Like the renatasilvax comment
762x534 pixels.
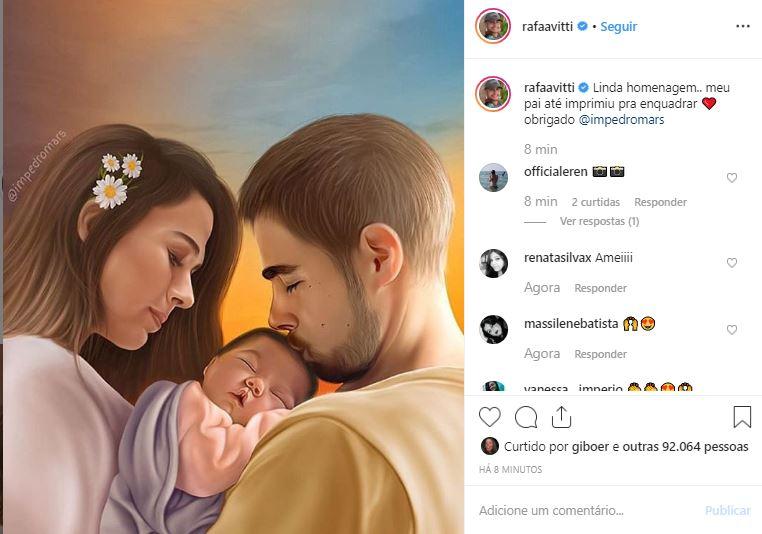[x=732, y=263]
